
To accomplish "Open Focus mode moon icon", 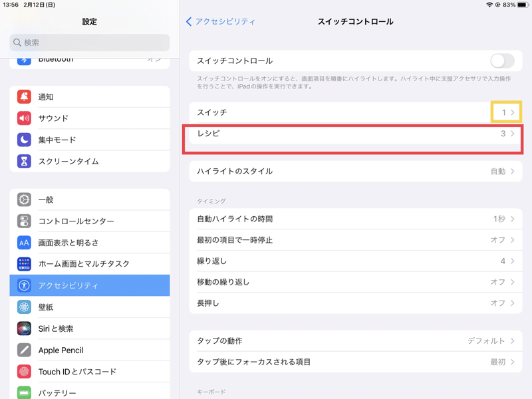I will coord(25,140).
